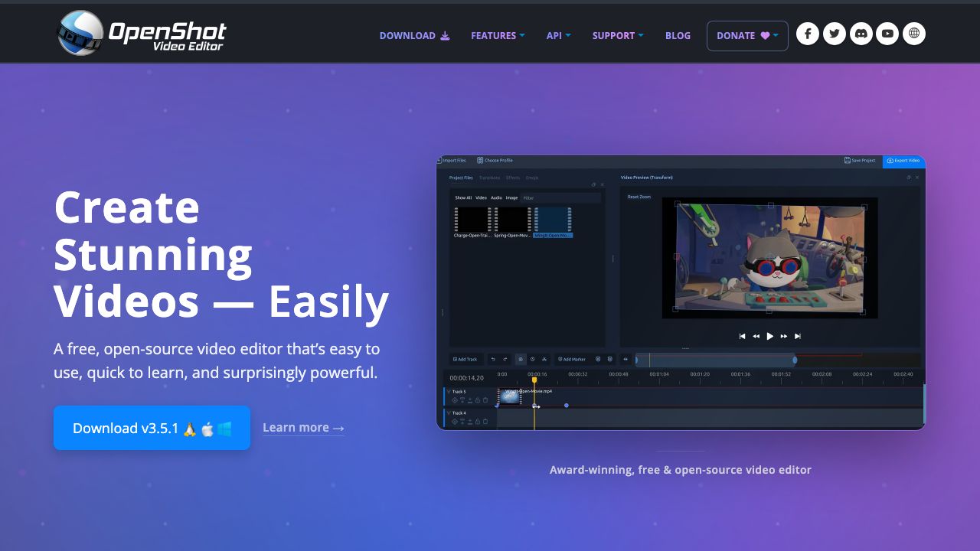The image size is (980, 551).
Task: Open the YouTube social icon
Action: point(887,34)
